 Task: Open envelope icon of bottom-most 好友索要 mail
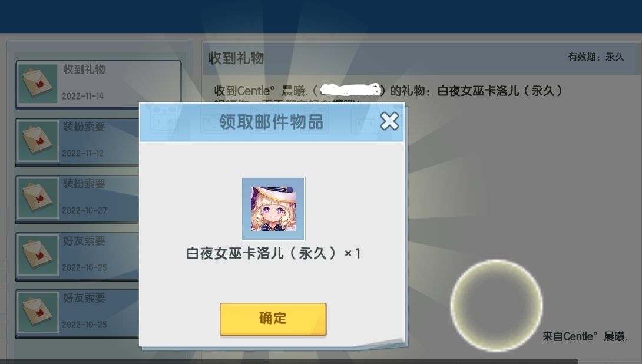pos(38,313)
